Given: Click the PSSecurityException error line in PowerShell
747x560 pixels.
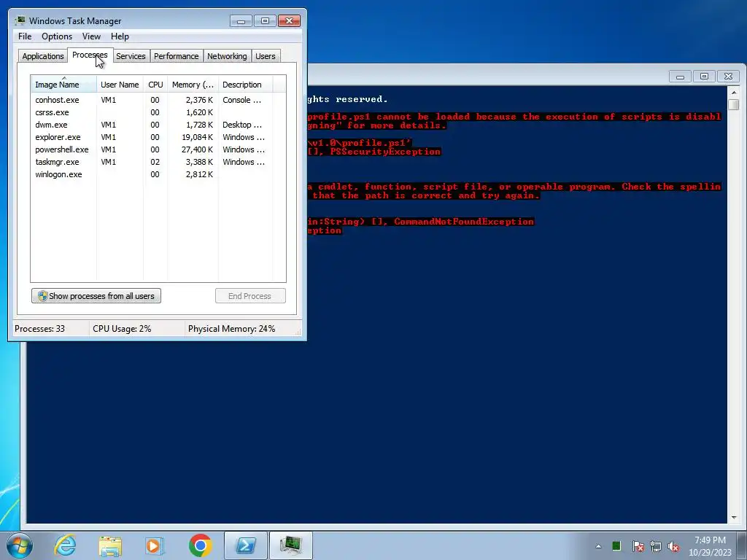Looking at the screenshot, I should click(x=374, y=152).
